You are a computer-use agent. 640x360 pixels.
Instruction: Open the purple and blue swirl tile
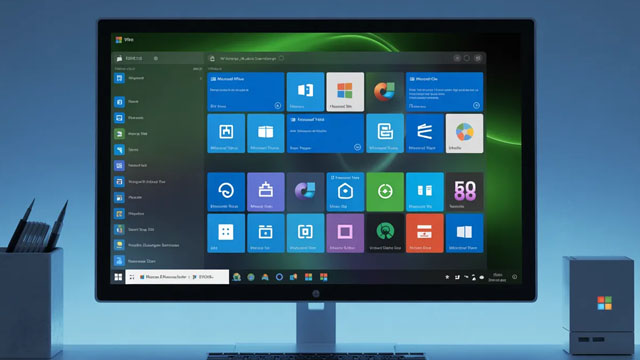pos(305,192)
